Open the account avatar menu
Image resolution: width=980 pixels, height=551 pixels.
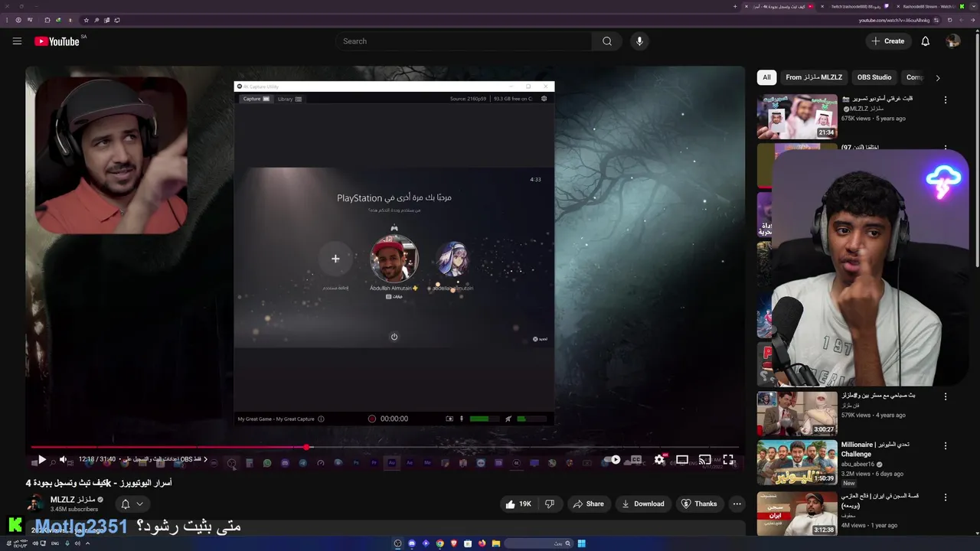[952, 41]
